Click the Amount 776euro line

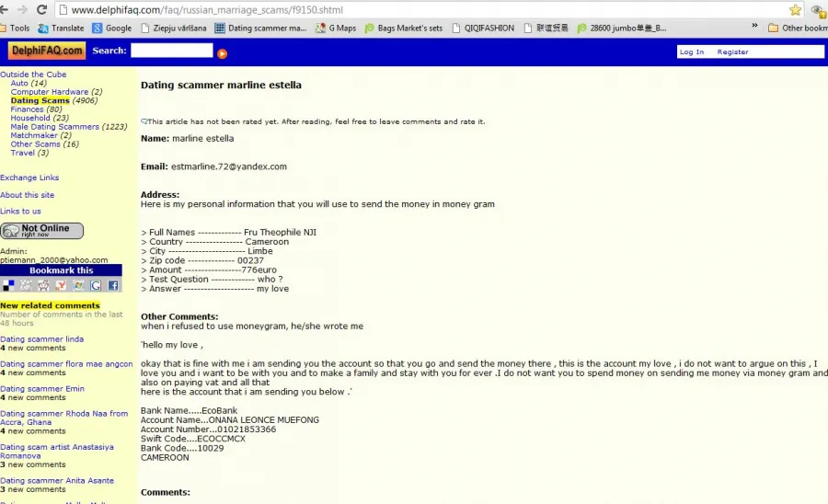(x=209, y=270)
